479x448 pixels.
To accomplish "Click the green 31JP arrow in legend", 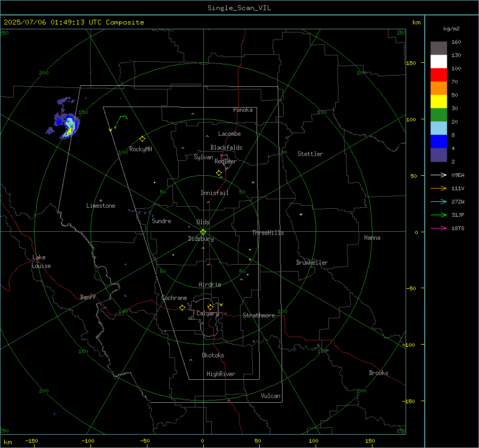I will point(439,215).
